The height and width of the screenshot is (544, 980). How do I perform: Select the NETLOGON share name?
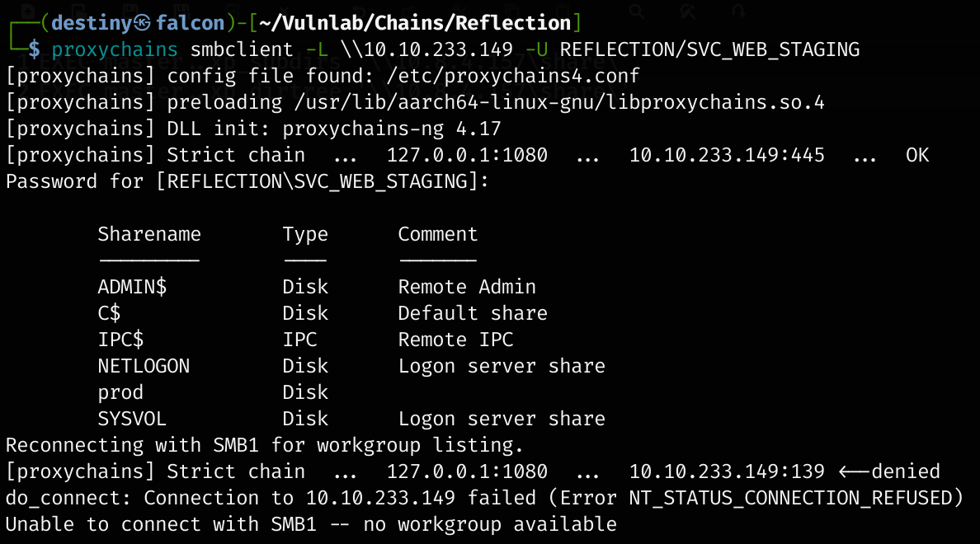coord(144,366)
